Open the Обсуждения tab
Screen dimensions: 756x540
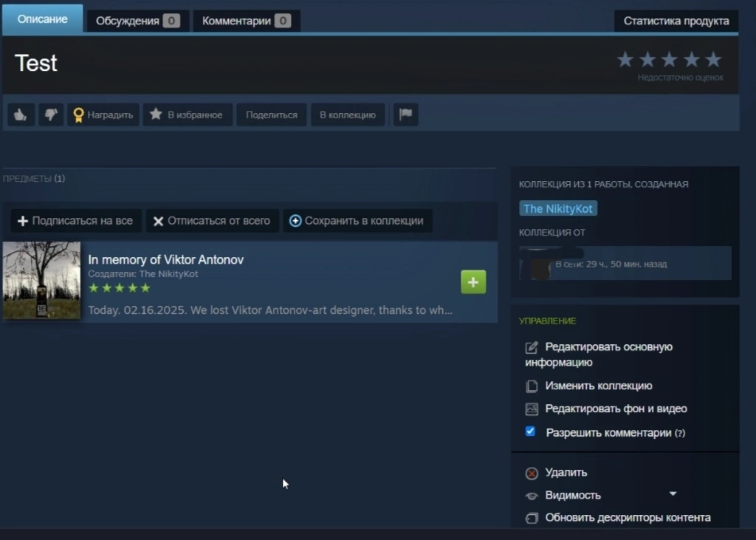[137, 21]
